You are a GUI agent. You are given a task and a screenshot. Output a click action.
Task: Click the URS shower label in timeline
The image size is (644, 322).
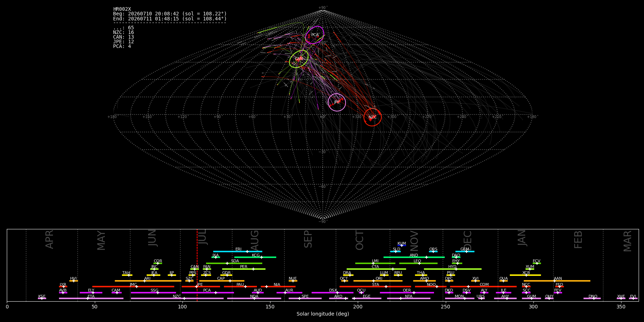coord(480,296)
